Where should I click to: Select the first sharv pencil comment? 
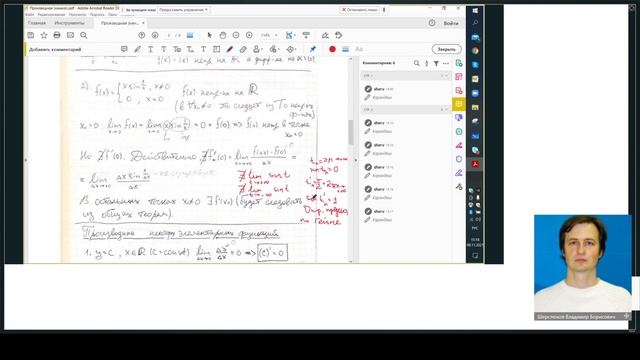coord(405,93)
